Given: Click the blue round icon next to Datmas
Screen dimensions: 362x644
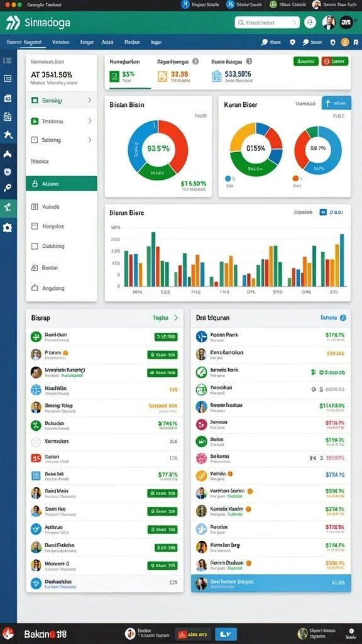Looking at the screenshot, I should (x=343, y=318).
